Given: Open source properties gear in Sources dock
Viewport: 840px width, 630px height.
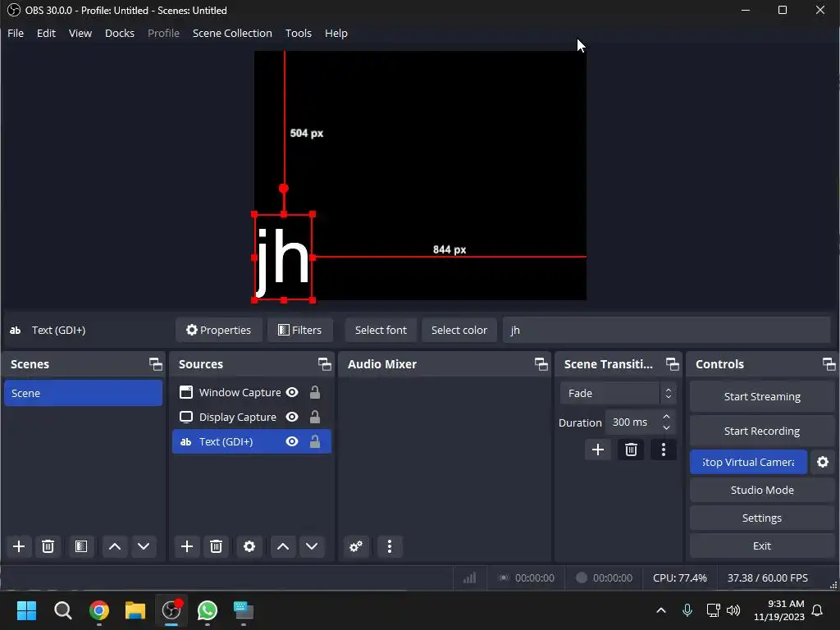Looking at the screenshot, I should click(x=249, y=546).
